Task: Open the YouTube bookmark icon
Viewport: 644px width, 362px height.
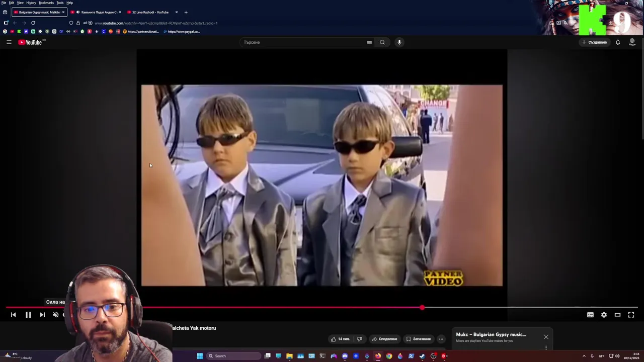Action: [x=12, y=32]
